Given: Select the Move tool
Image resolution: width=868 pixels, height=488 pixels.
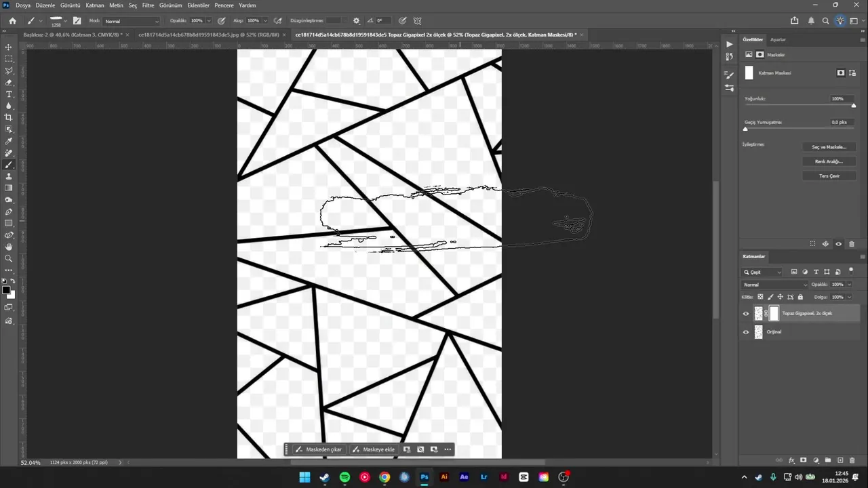Looking at the screenshot, I should pos(9,47).
